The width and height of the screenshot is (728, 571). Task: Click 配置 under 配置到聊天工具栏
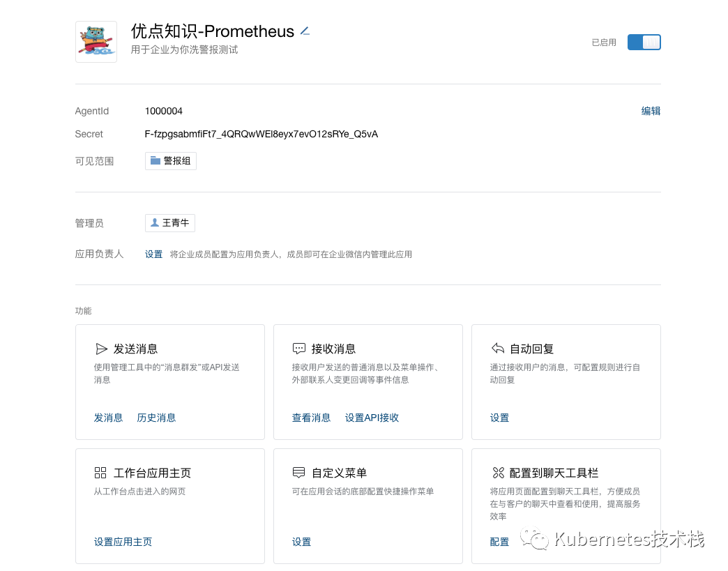point(499,542)
